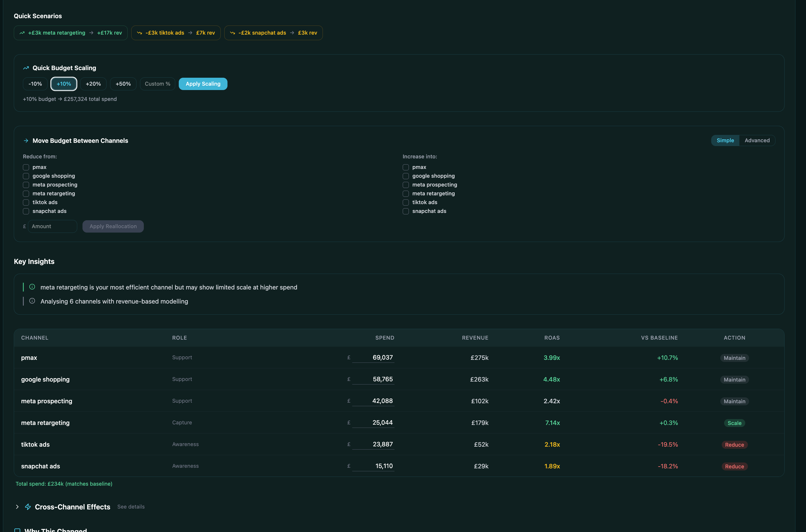The height and width of the screenshot is (532, 806).
Task: Click the pound sign icon in the Amount field
Action: [x=24, y=226]
